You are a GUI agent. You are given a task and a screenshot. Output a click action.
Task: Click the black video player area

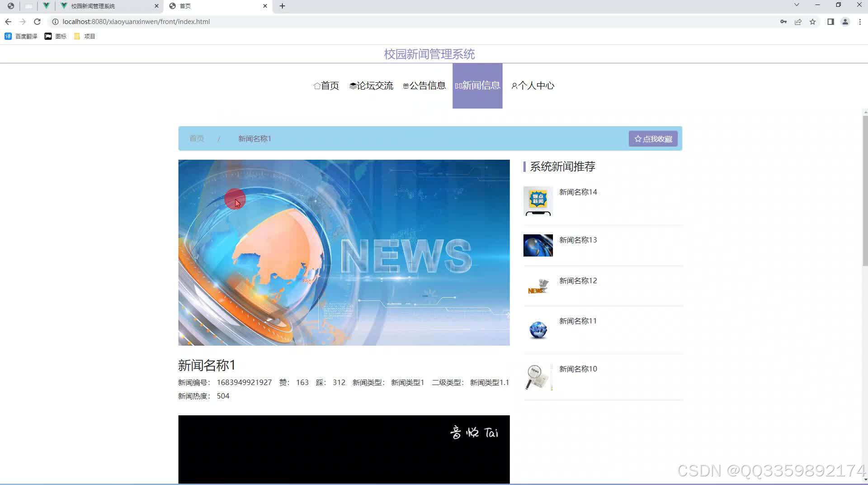pos(344,450)
